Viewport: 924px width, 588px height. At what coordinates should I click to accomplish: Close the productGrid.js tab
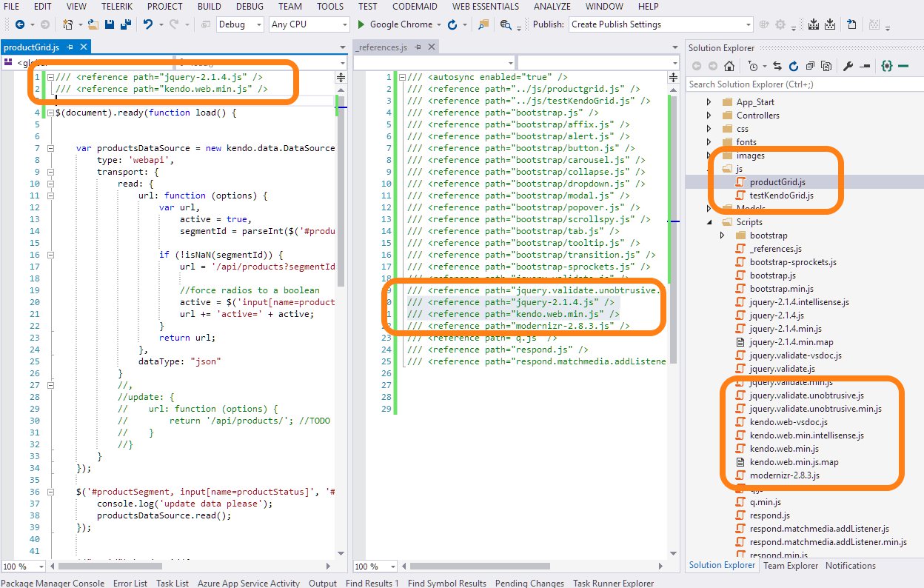[84, 47]
